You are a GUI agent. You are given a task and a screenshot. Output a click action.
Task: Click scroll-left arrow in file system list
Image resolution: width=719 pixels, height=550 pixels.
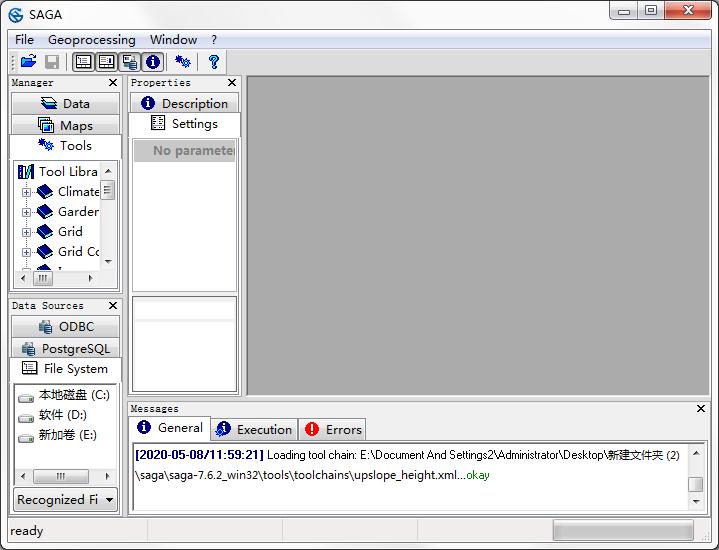pos(23,476)
